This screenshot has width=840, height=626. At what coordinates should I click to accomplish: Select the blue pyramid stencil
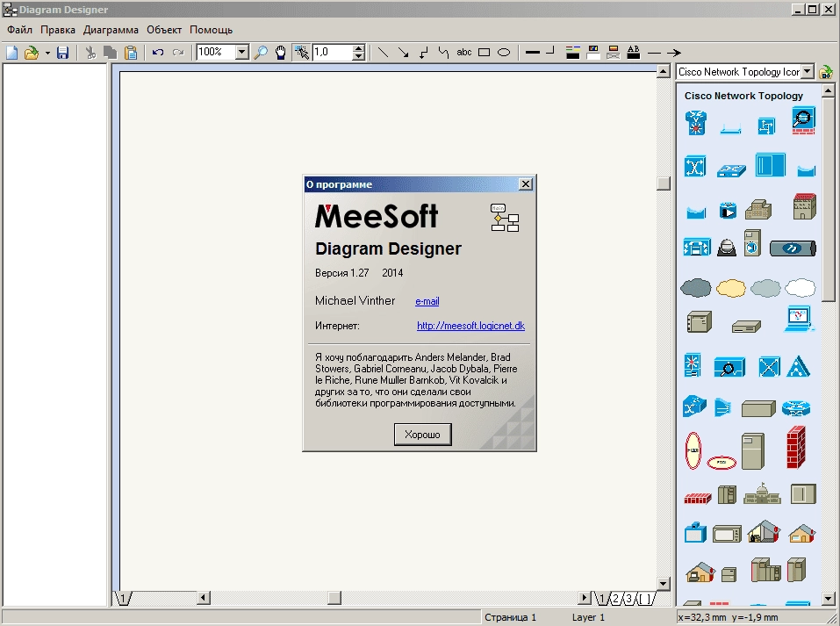(x=798, y=367)
